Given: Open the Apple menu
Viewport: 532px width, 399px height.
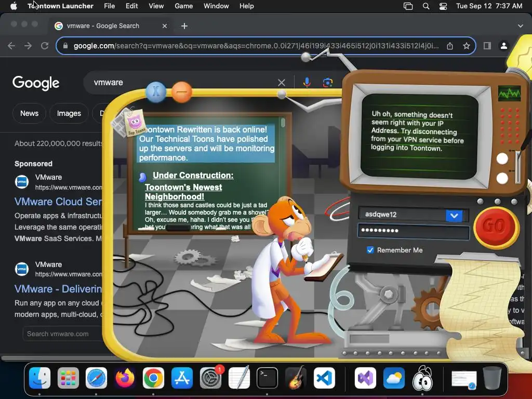Looking at the screenshot, I should (x=14, y=6).
